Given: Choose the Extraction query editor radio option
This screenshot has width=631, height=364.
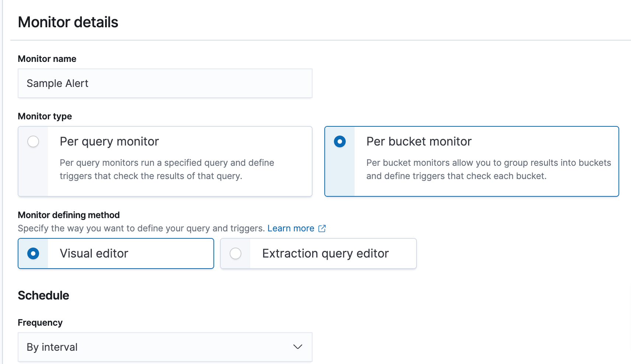Looking at the screenshot, I should (x=236, y=253).
